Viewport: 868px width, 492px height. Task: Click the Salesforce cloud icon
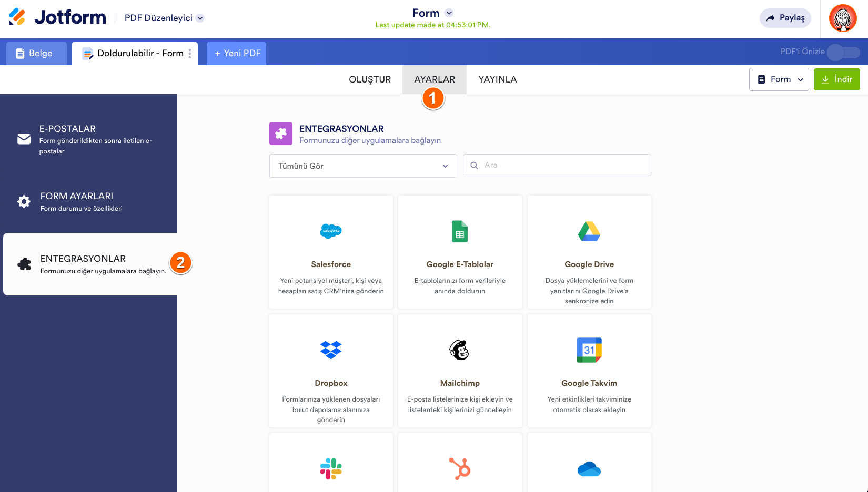(331, 231)
